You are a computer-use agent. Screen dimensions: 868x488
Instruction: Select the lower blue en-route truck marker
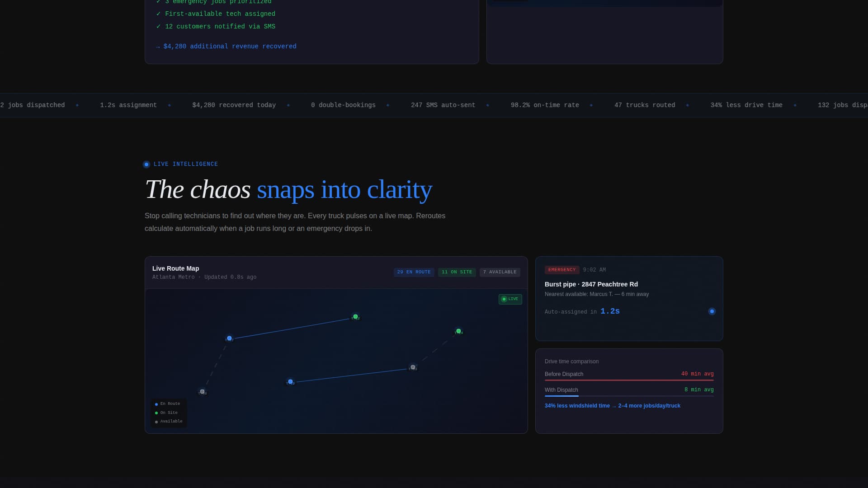click(x=290, y=382)
